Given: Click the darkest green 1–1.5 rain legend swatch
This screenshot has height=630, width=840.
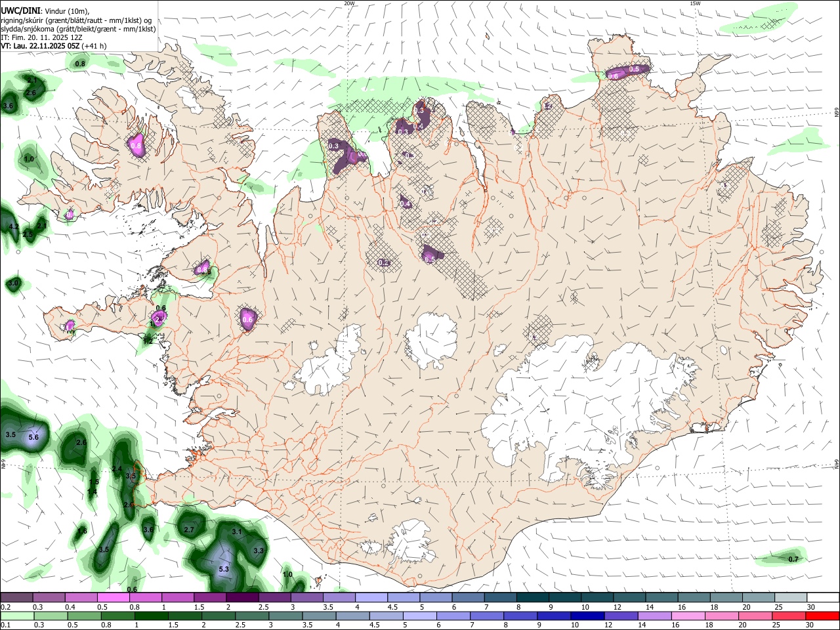Looking at the screenshot, I should click(151, 616).
